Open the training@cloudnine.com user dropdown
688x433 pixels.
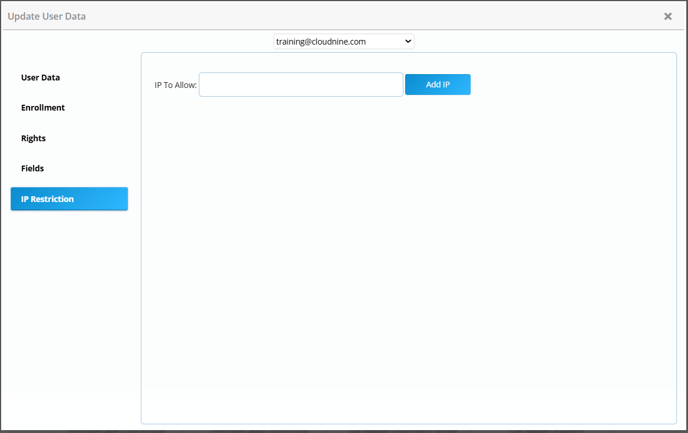343,42
